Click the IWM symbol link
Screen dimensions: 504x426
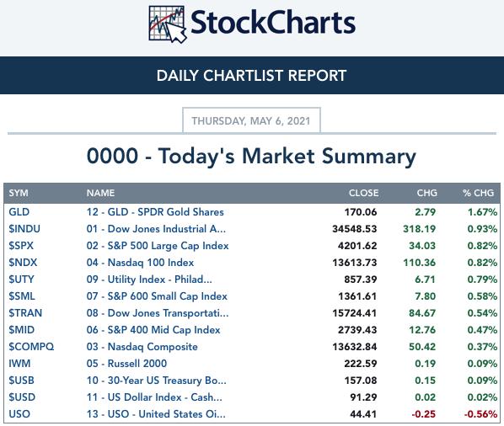point(19,364)
